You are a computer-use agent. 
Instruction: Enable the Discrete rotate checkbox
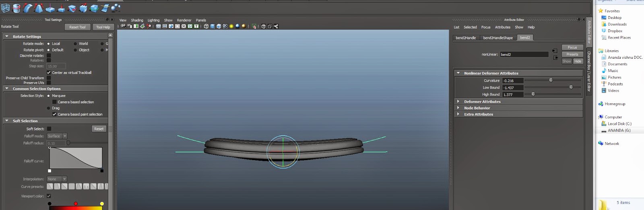tap(49, 56)
